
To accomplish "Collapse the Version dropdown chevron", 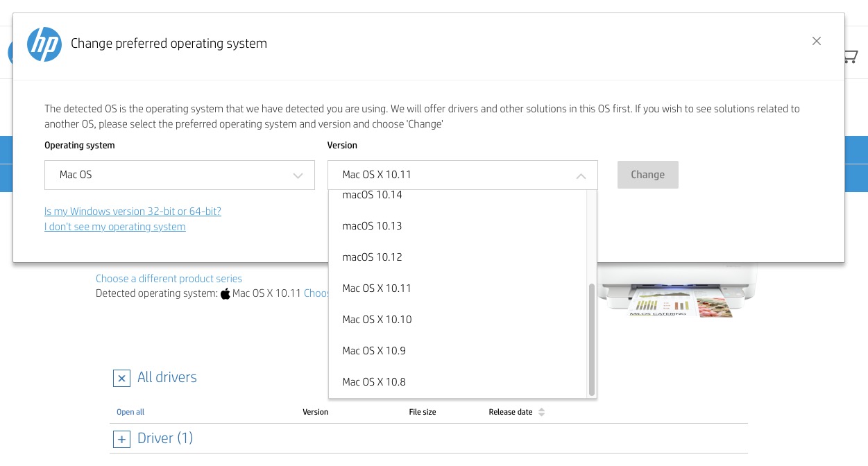I will [x=581, y=175].
